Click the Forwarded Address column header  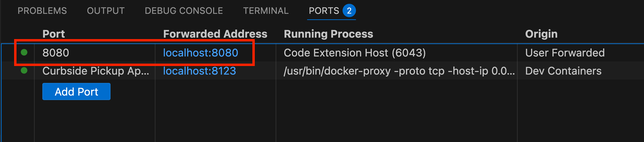pyautogui.click(x=215, y=34)
